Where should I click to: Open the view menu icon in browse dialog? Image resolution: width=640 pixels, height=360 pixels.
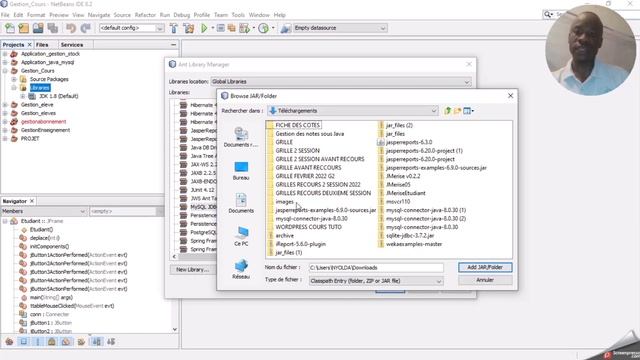[468, 111]
